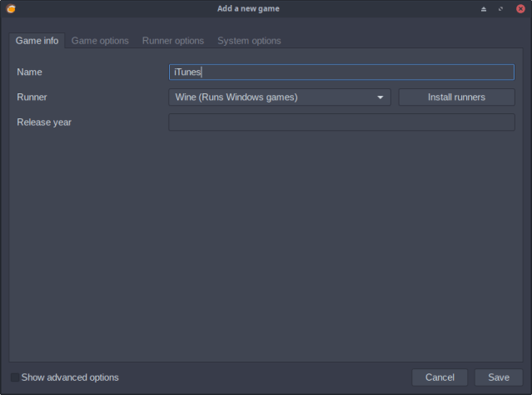Click the 'Add a new game' title bar
This screenshot has width=532, height=395.
point(266,8)
